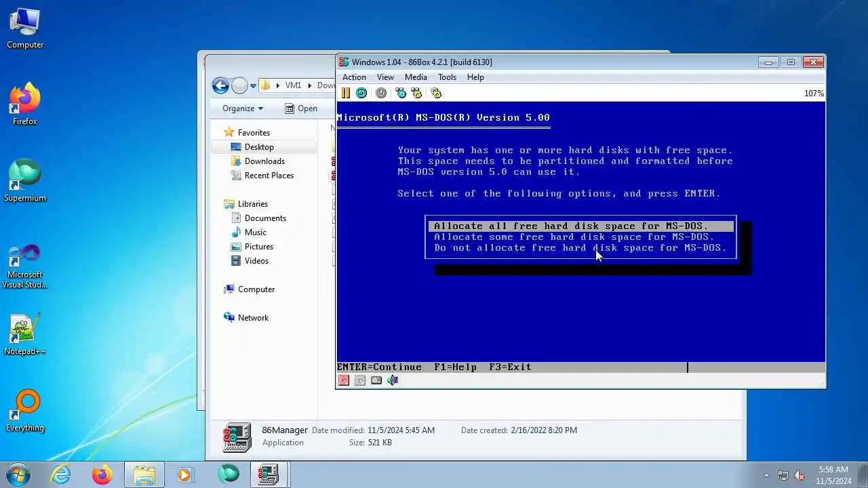Open the taskbar clock showing 5:58 AM

(x=833, y=474)
